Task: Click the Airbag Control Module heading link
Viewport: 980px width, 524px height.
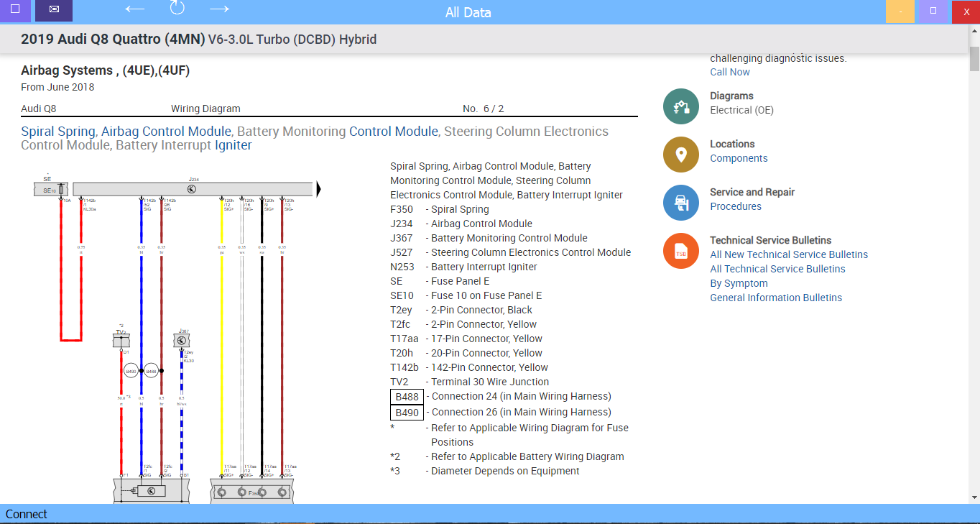Action: 166,132
